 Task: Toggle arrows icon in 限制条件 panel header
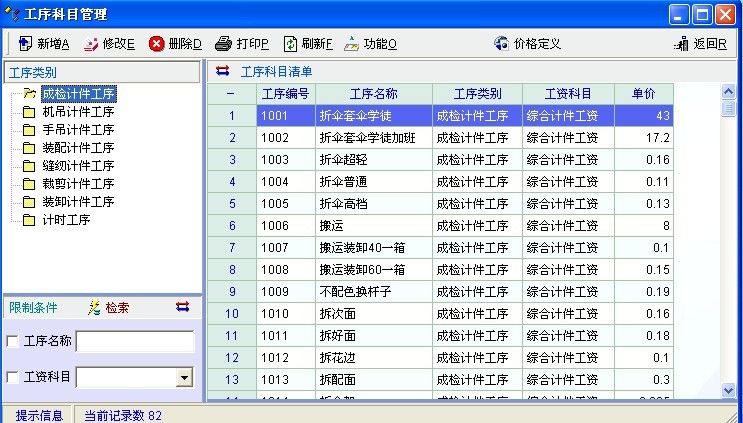(x=182, y=307)
